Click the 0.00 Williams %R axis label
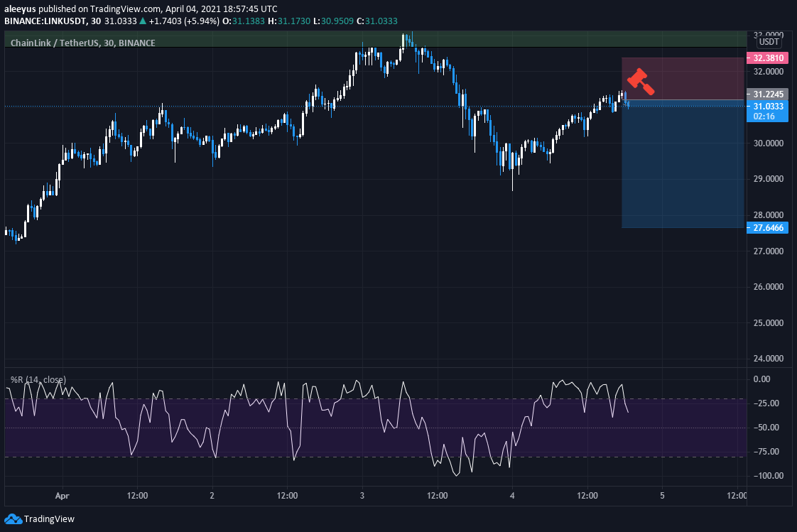 (762, 379)
